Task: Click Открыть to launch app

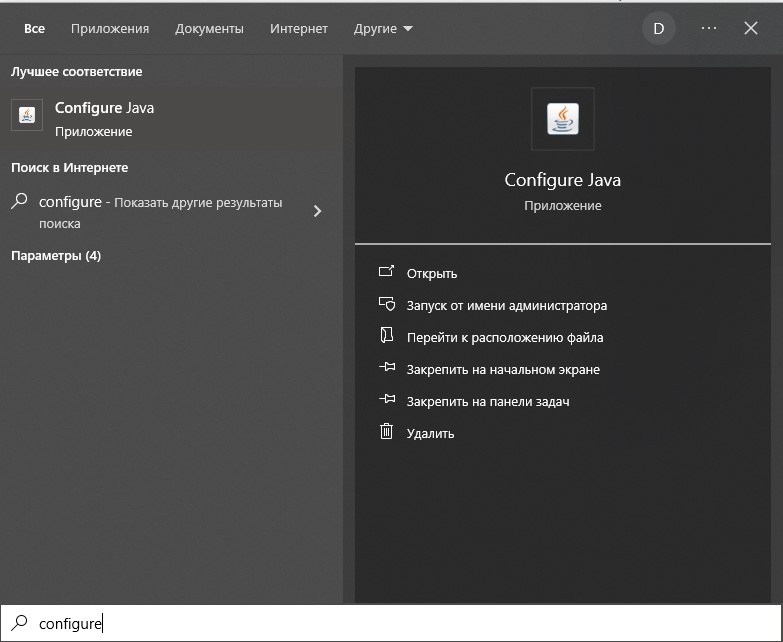Action: coord(432,274)
